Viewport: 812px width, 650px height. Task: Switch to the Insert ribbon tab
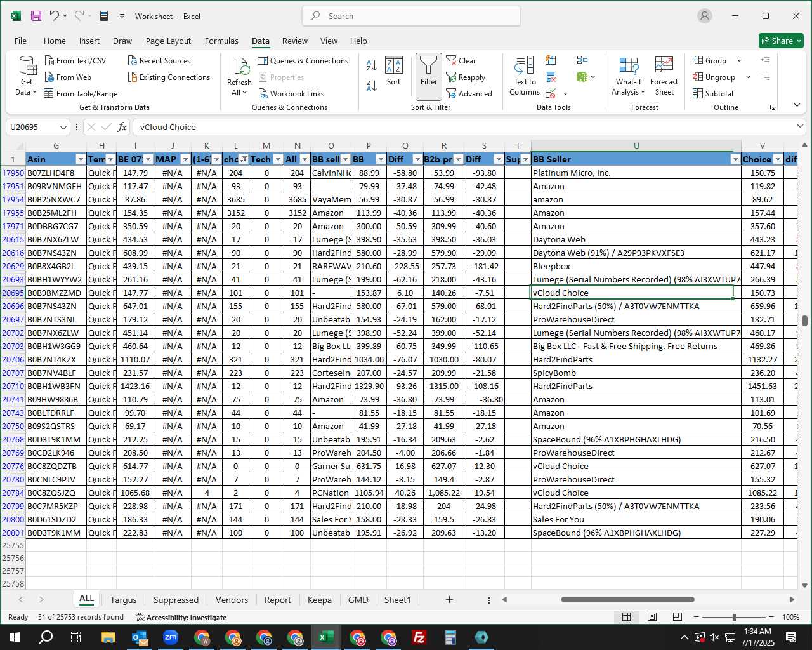(89, 41)
